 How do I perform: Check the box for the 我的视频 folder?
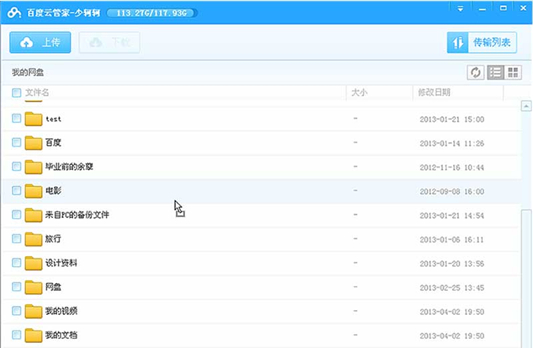[16, 311]
